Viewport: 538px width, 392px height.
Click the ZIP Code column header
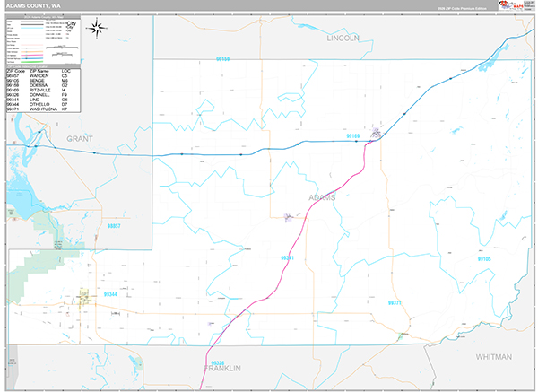[16, 71]
